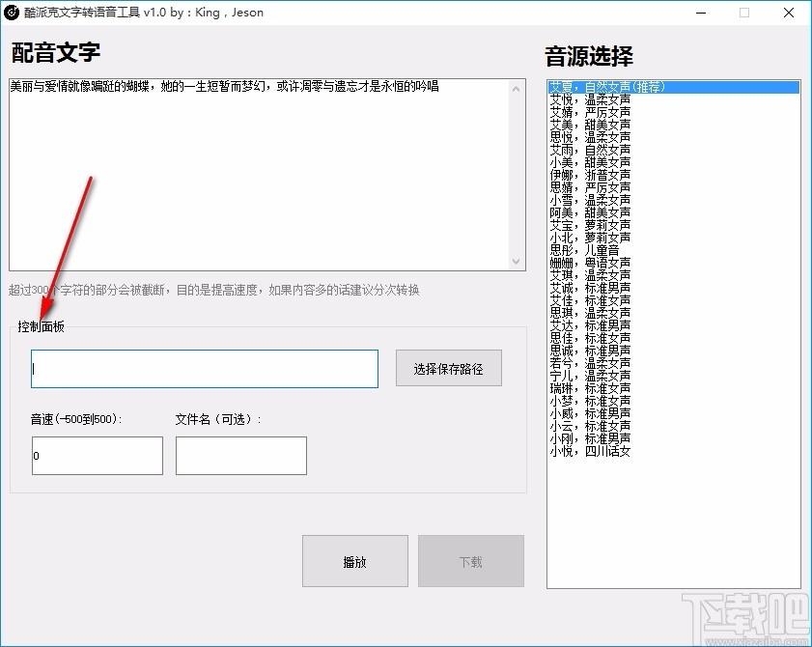Select voice 艾琪，温柔女声

click(x=673, y=275)
